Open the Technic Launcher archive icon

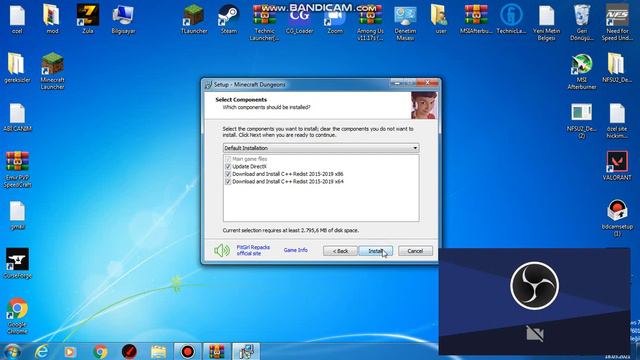tap(264, 22)
